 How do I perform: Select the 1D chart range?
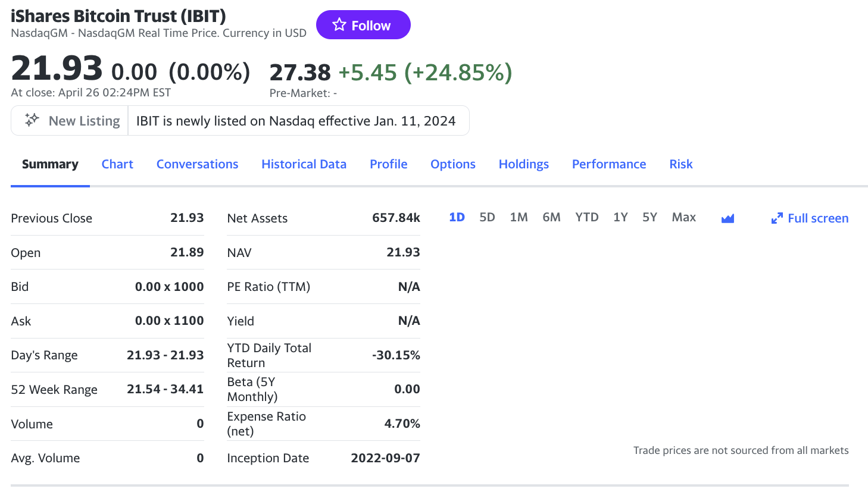tap(457, 217)
